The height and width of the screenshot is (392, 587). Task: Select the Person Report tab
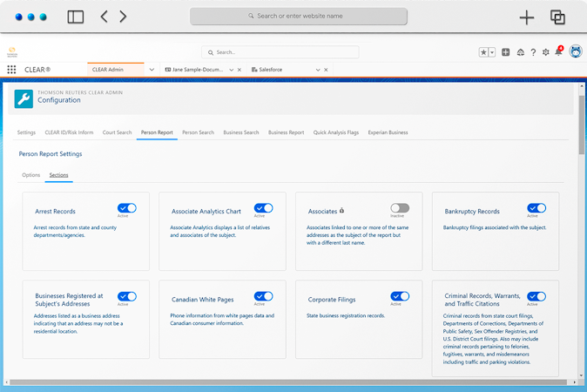pos(157,132)
